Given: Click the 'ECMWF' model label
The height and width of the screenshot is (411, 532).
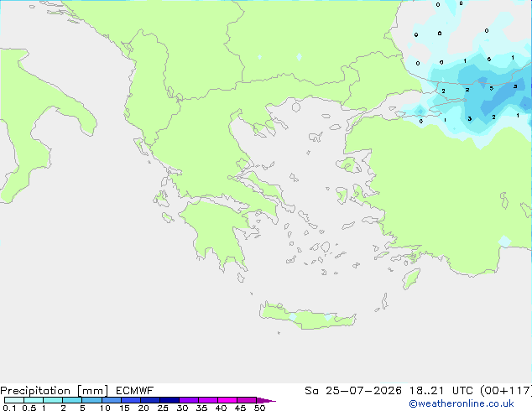Looking at the screenshot, I should tap(135, 391).
